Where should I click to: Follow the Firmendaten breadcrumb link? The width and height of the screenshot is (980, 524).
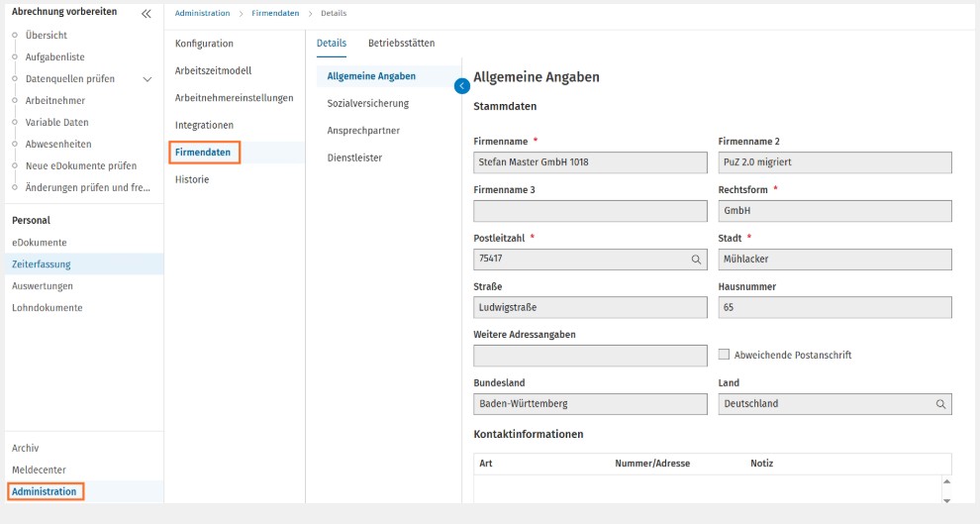275,13
